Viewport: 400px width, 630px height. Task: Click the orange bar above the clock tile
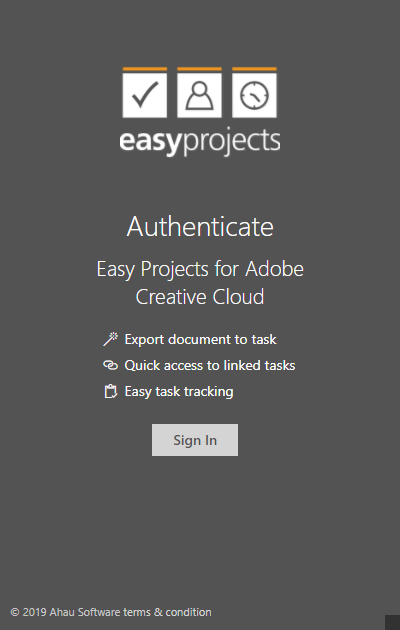(254, 69)
